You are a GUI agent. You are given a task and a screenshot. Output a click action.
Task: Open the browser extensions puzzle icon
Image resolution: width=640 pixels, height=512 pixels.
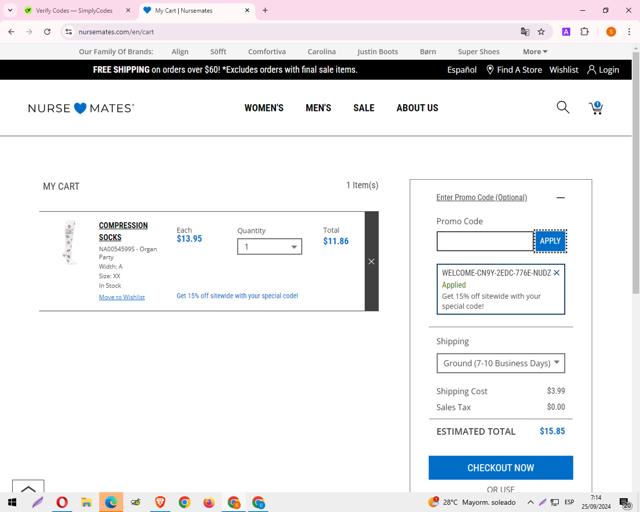(x=584, y=31)
